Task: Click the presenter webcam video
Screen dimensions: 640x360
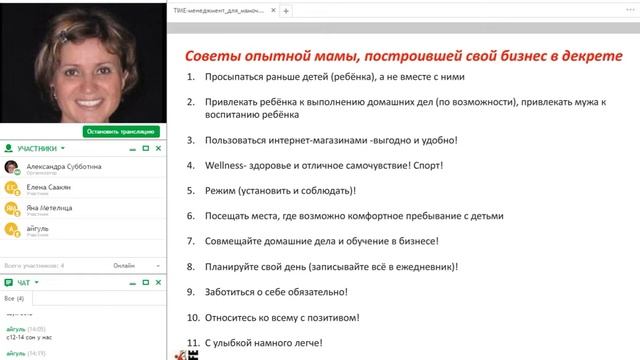Action: (83, 62)
